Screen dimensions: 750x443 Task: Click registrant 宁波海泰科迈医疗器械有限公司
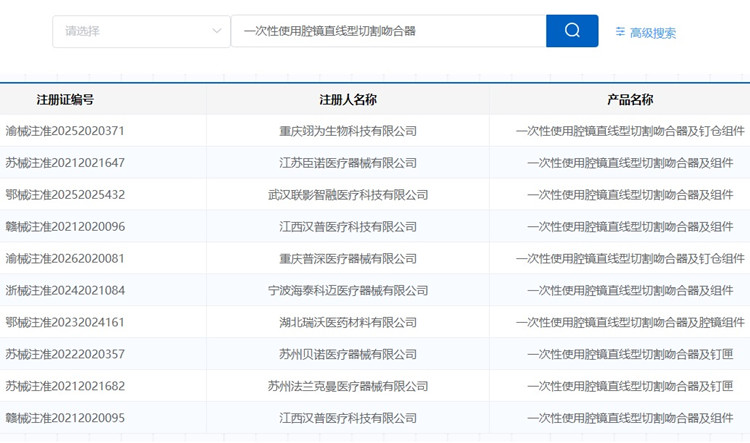pyautogui.click(x=348, y=290)
